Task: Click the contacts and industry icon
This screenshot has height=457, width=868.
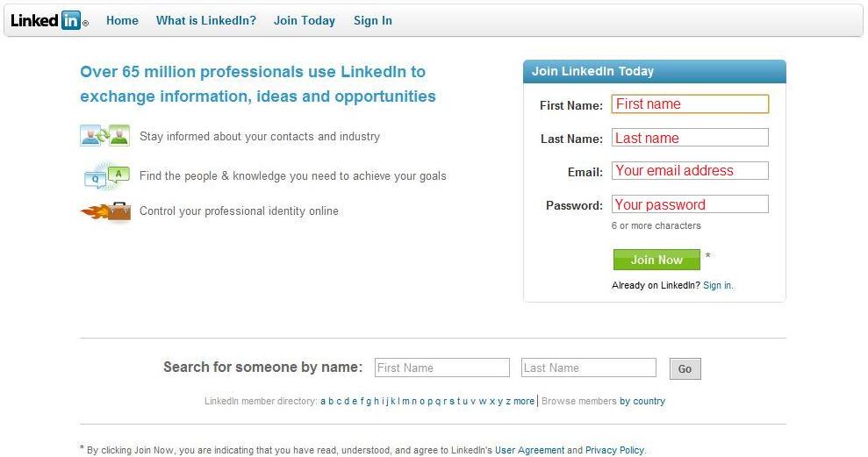Action: 105,136
